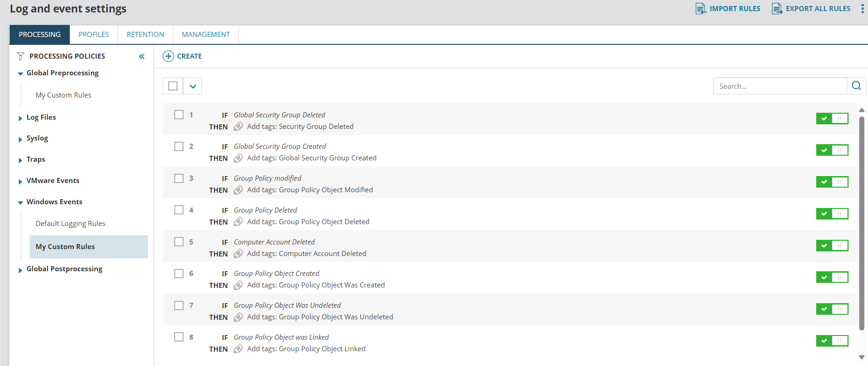868x366 pixels.
Task: Expand the Syslog tree node
Action: [x=20, y=139]
